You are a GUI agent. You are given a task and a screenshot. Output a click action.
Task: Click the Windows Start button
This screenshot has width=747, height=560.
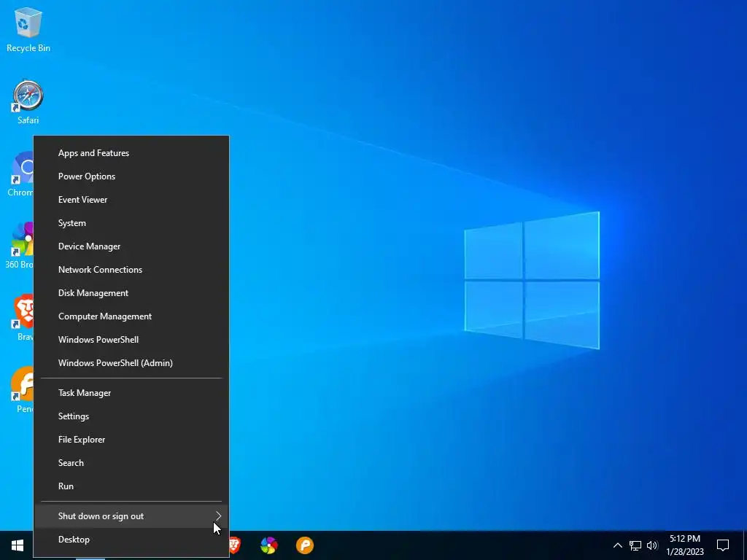pos(18,545)
